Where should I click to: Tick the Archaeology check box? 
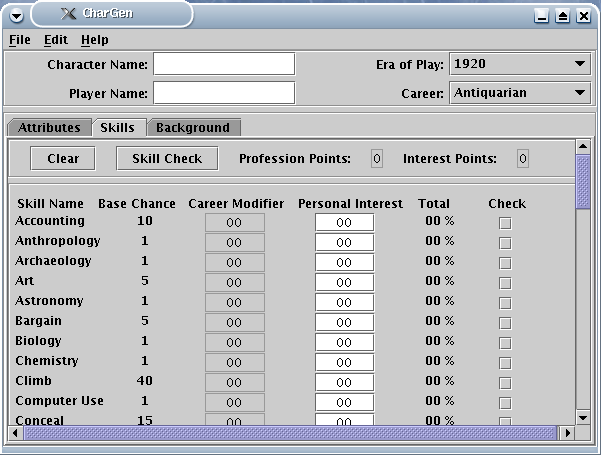(x=505, y=263)
